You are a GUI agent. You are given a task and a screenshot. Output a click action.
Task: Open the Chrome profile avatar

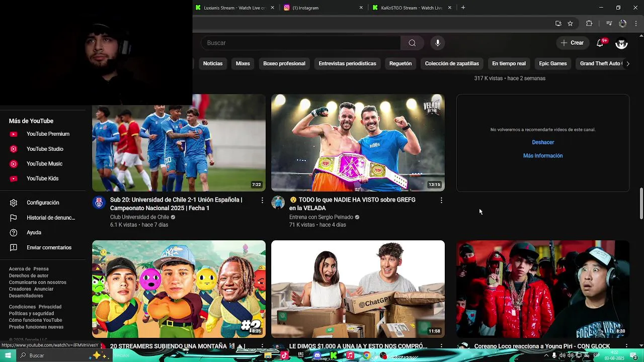pos(623,23)
